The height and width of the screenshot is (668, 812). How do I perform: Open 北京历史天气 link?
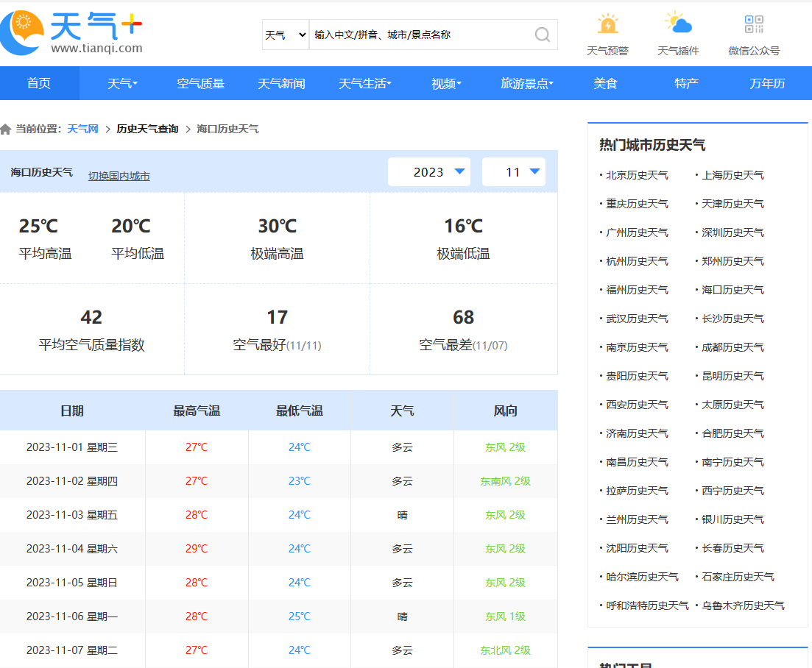pos(637,175)
